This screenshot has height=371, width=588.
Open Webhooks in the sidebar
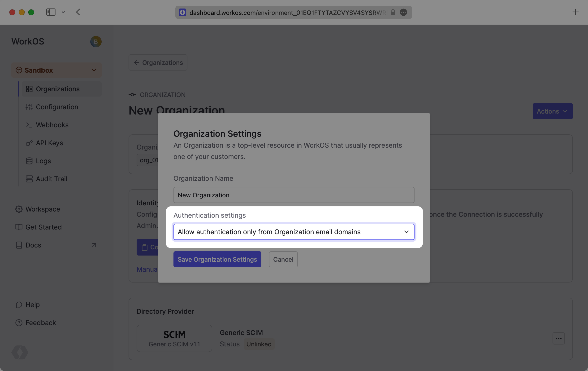point(52,125)
